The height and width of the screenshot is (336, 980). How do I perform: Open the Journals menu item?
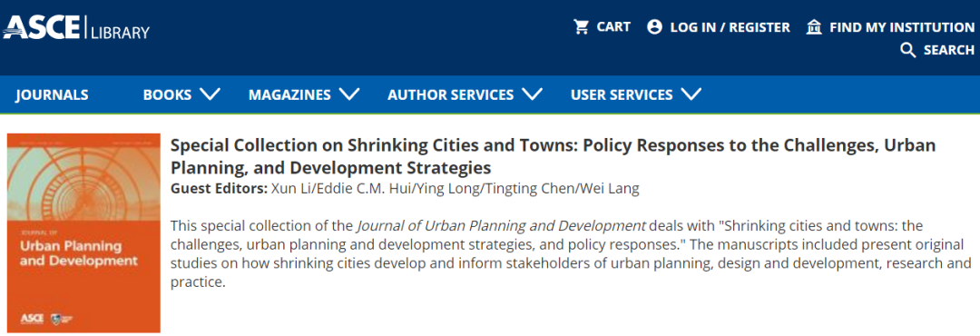tap(52, 95)
